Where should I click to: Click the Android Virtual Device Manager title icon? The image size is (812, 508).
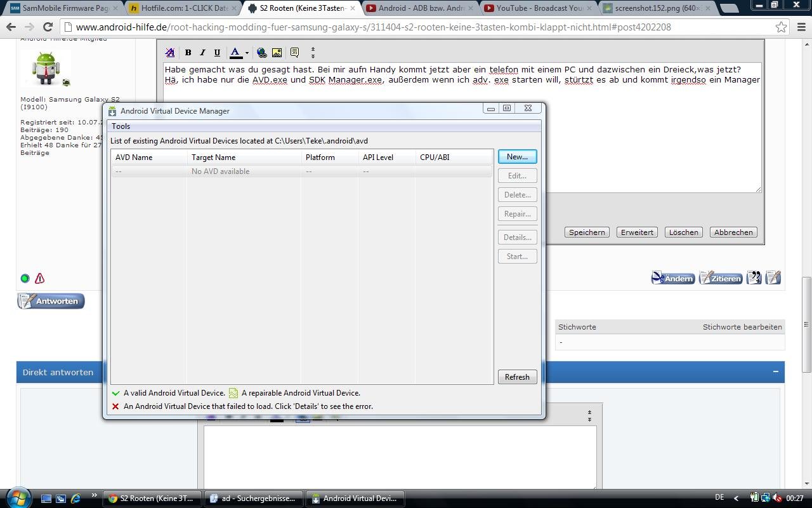112,110
